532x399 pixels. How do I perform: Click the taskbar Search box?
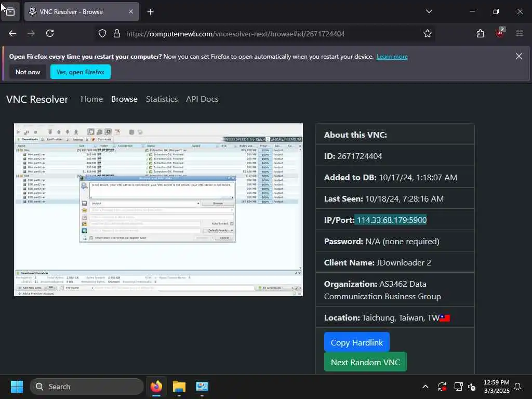(87, 387)
